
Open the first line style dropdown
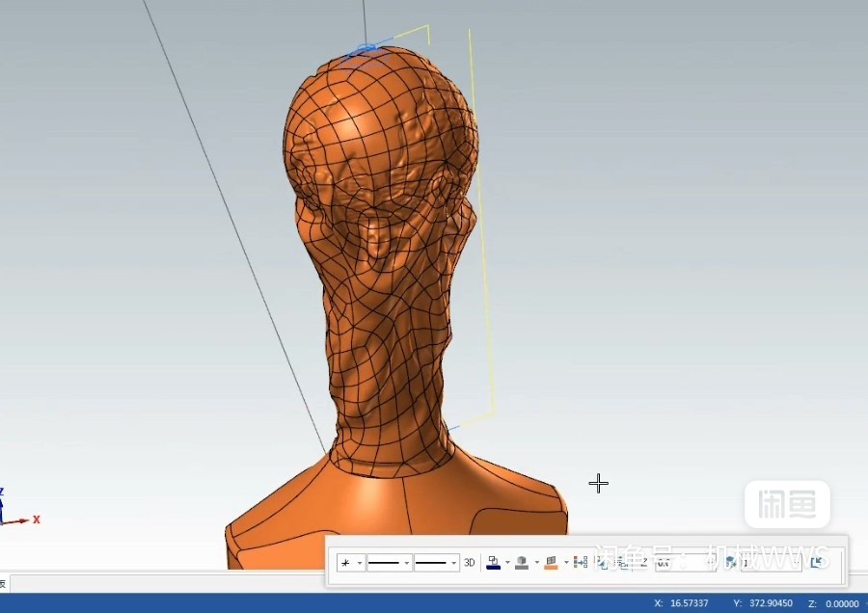point(390,563)
